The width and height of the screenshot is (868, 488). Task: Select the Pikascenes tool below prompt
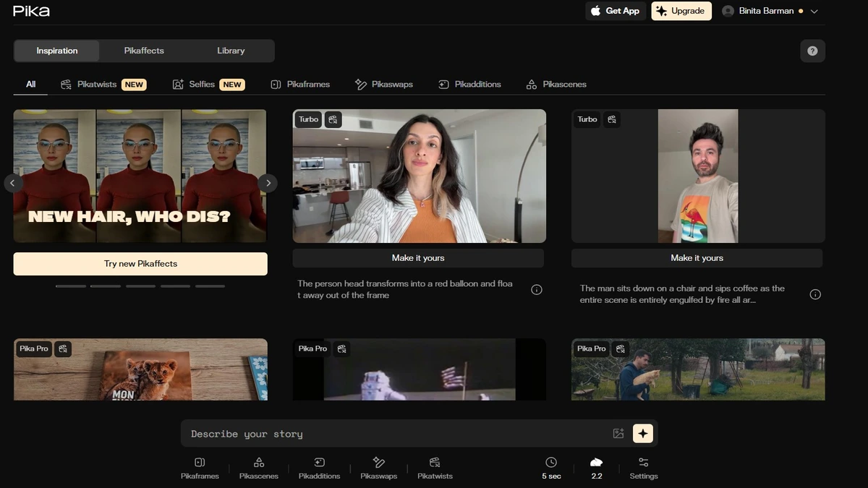(258, 463)
